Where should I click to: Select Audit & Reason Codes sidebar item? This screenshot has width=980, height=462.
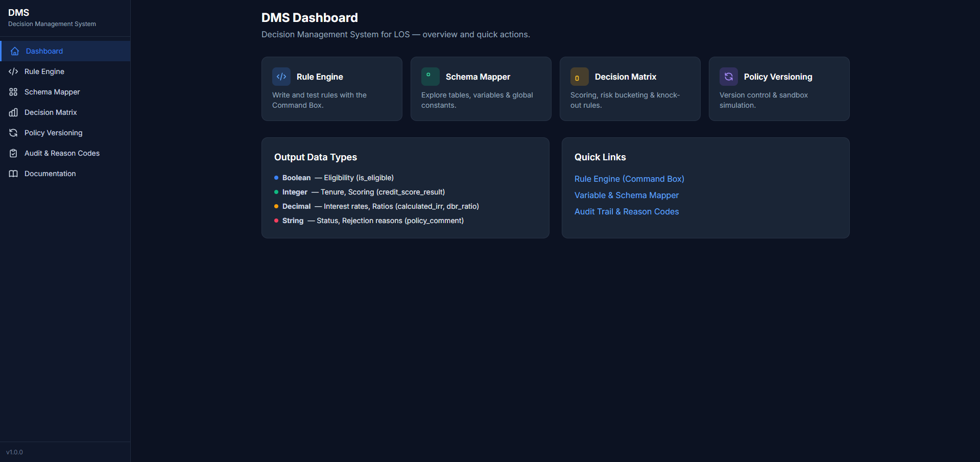pos(62,153)
